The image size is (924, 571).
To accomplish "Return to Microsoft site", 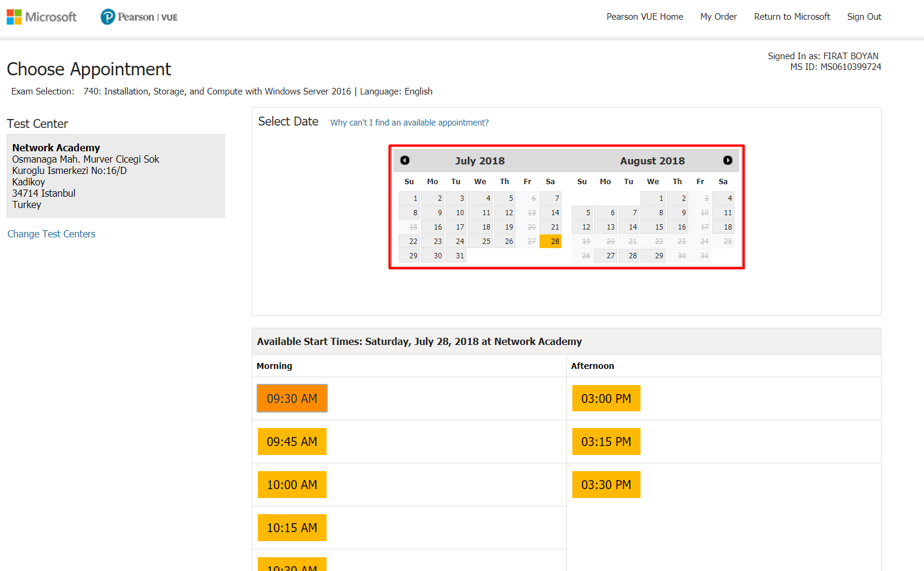I will tap(792, 17).
